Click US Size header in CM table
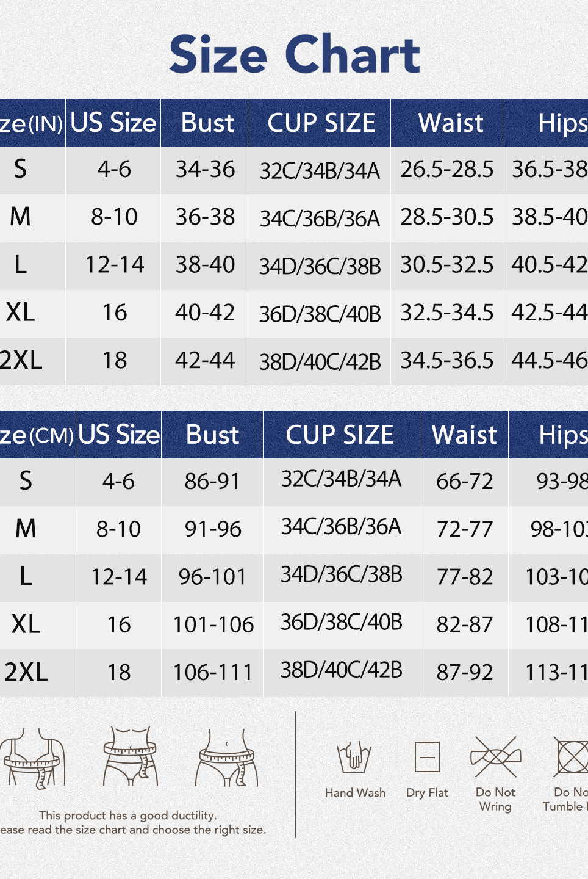Image resolution: width=588 pixels, height=879 pixels. [119, 435]
